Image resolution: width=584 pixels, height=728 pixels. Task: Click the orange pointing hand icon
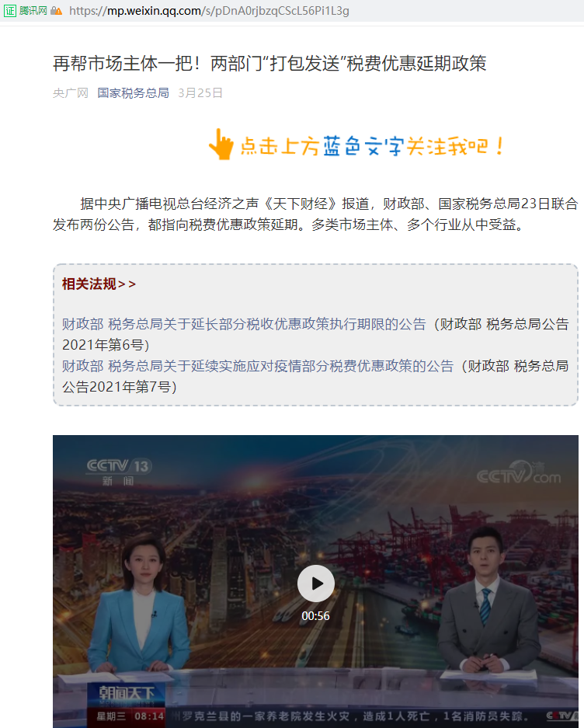click(x=221, y=145)
